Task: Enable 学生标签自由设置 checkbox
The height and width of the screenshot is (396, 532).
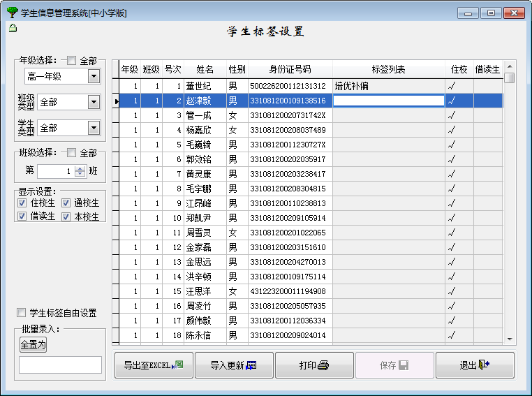Action: click(22, 313)
